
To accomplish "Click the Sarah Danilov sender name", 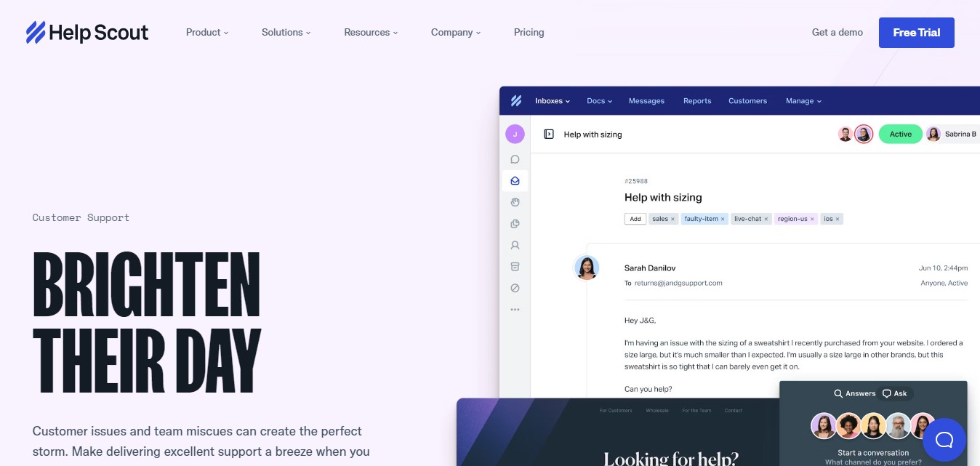I will (650, 268).
